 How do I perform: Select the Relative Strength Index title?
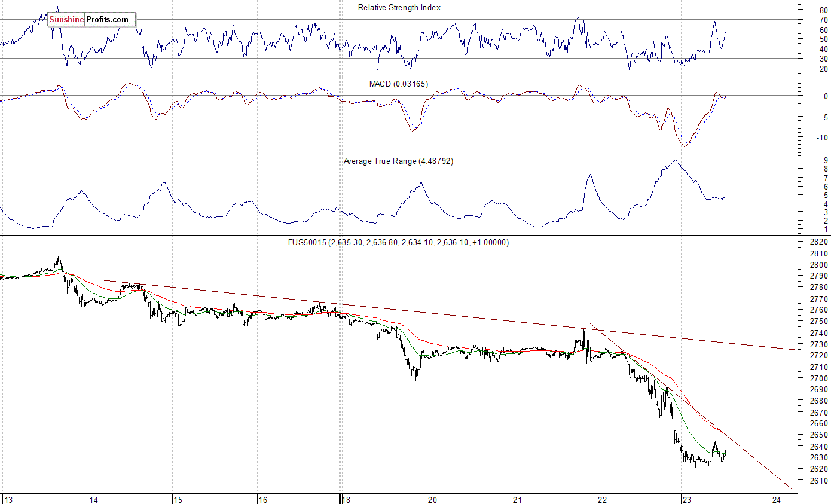pos(399,7)
